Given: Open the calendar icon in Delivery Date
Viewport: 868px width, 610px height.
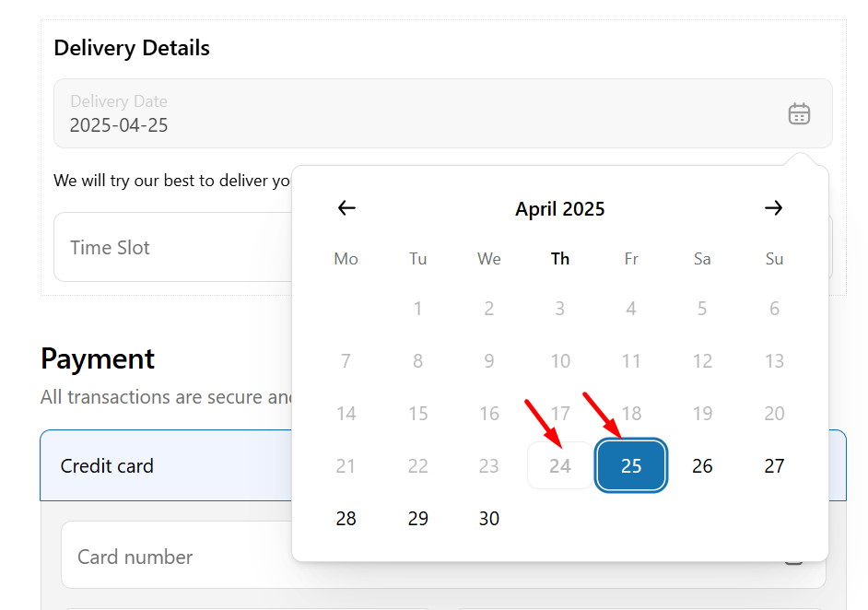Looking at the screenshot, I should click(799, 113).
